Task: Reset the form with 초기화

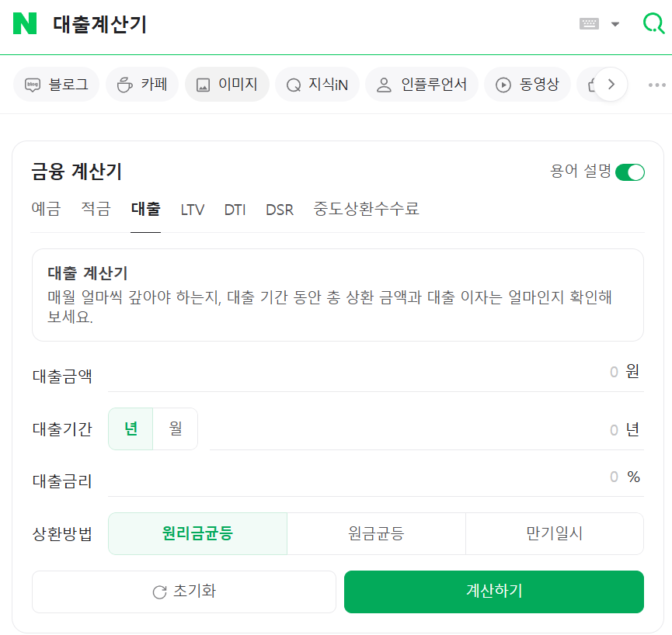Action: click(x=183, y=592)
